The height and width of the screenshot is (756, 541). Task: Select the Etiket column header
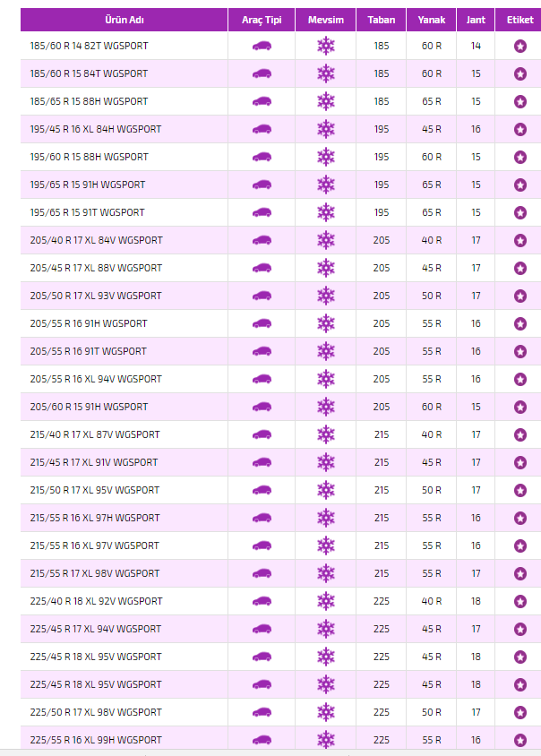(520, 20)
